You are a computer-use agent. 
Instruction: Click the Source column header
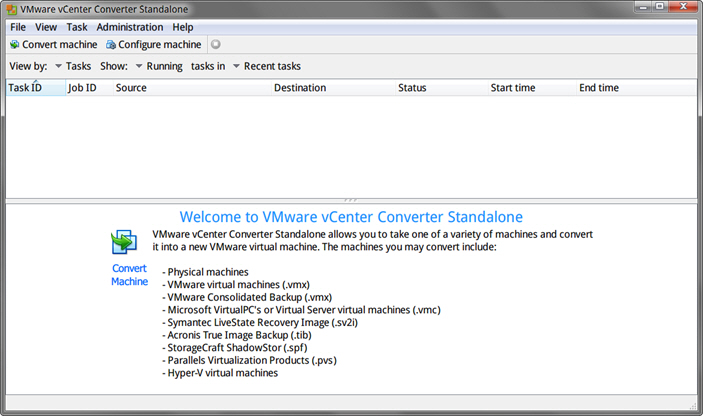point(131,88)
